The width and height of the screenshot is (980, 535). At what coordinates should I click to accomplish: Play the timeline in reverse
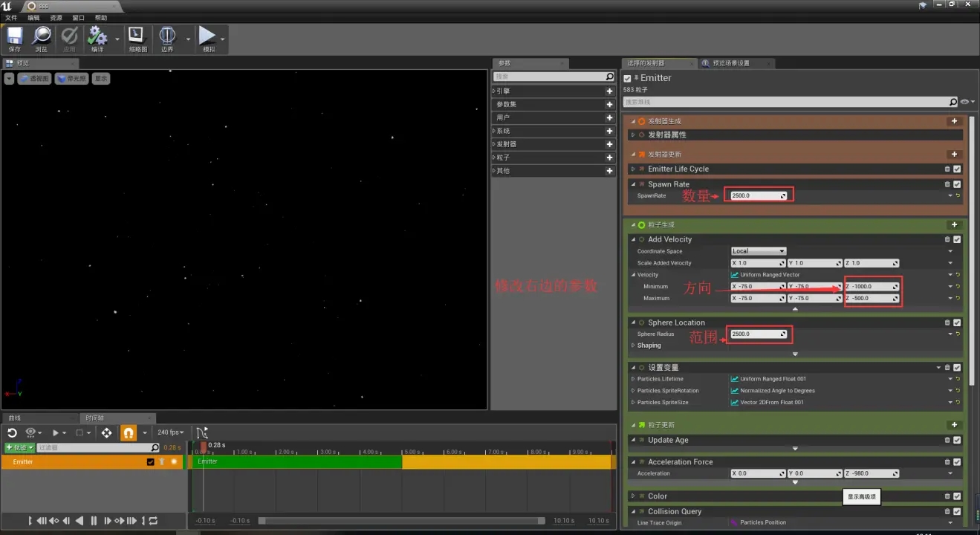point(79,521)
